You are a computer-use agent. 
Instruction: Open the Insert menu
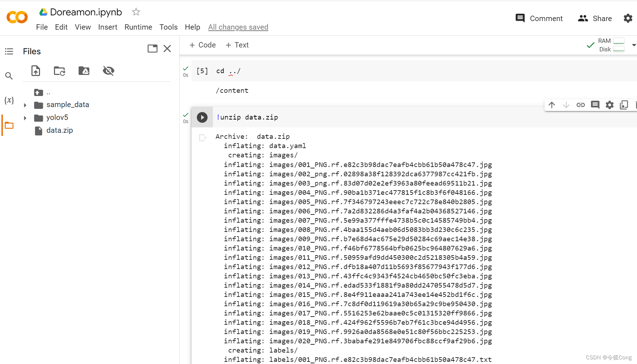click(108, 27)
